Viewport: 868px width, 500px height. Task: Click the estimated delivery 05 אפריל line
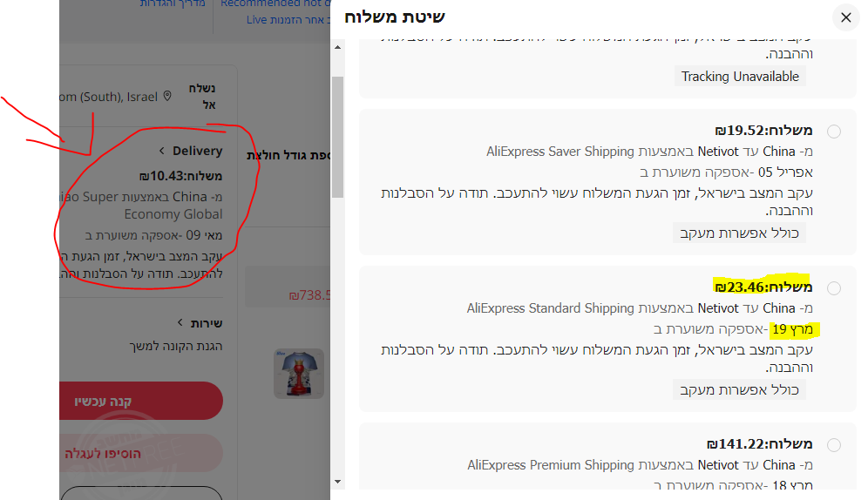point(726,172)
